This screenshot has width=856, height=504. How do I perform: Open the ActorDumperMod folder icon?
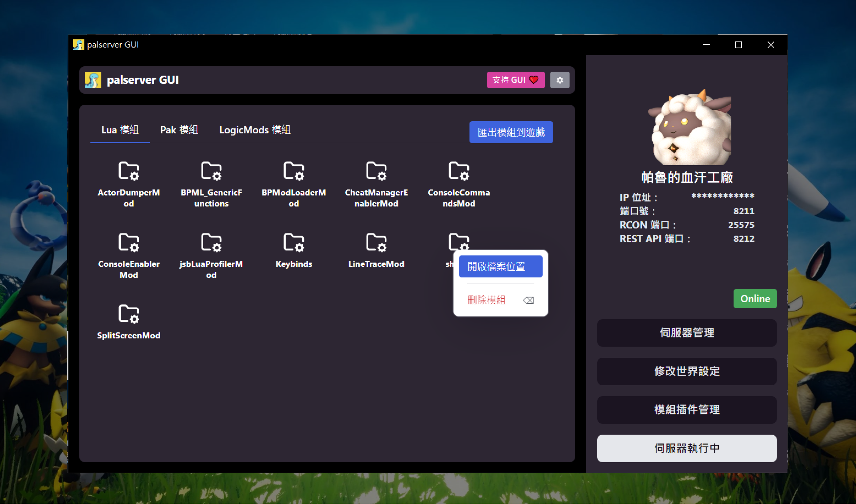tap(129, 171)
